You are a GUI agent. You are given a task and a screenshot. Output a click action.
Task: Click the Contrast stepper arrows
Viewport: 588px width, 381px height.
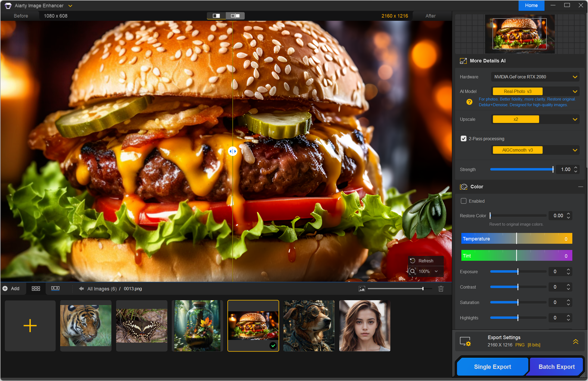569,287
